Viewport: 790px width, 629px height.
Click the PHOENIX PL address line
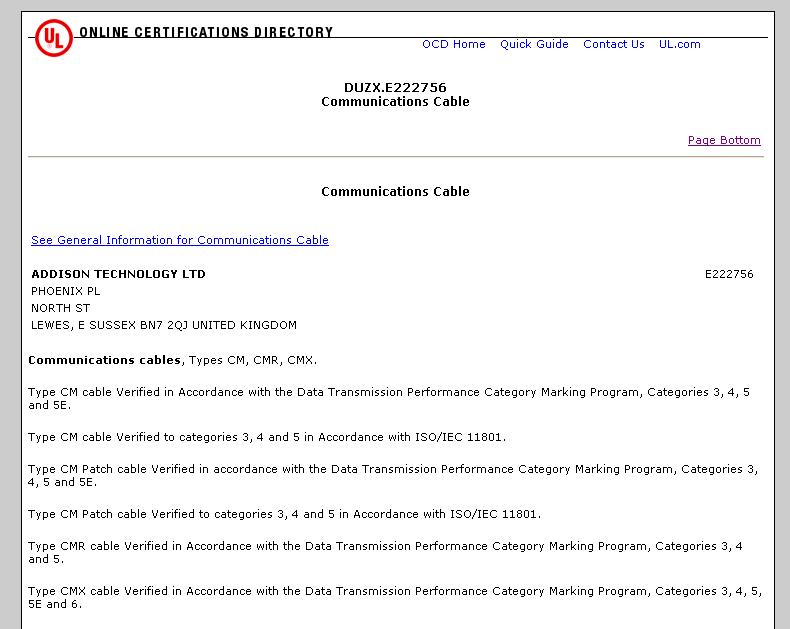65,291
